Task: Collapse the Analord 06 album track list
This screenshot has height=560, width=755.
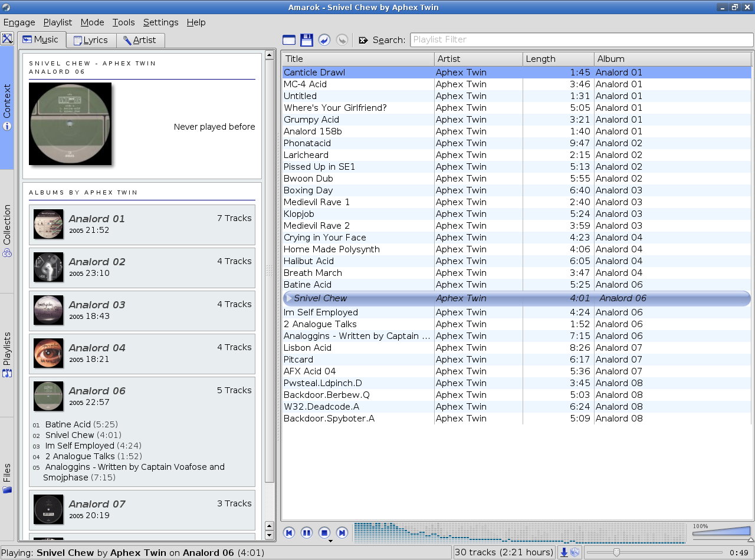Action: [x=142, y=397]
